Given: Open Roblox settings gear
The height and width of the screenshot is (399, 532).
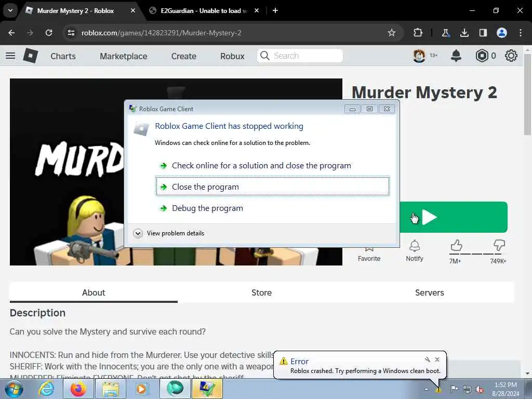Looking at the screenshot, I should pyautogui.click(x=511, y=56).
